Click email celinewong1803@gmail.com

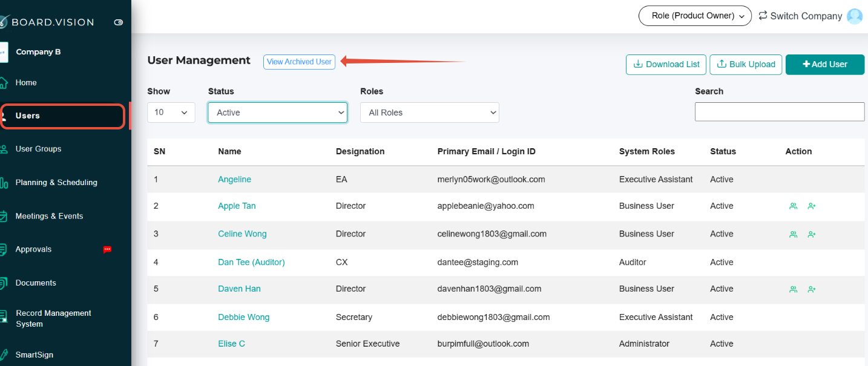492,234
